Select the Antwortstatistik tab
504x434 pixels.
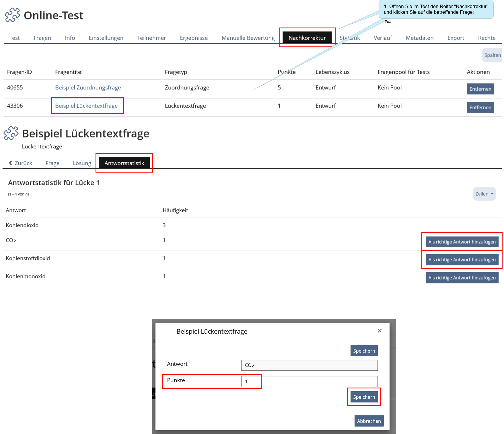[124, 163]
